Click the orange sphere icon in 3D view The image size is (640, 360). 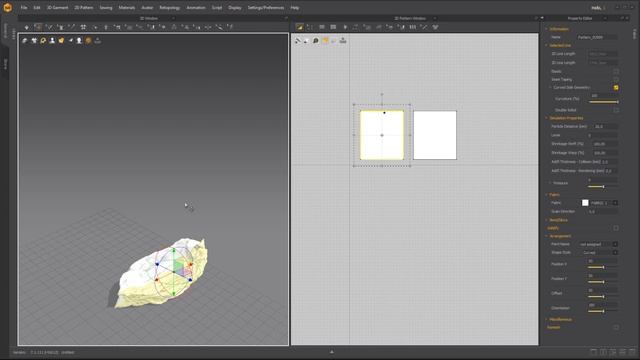tap(88, 40)
